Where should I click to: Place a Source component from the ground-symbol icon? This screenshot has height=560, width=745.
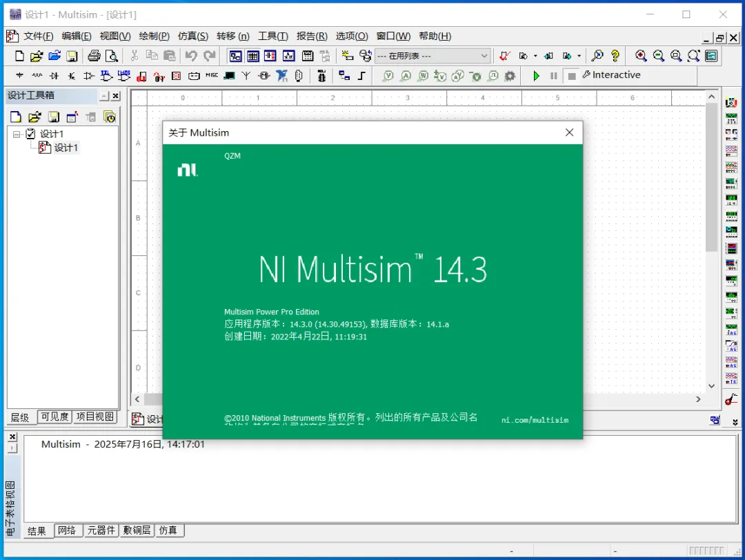[19, 76]
